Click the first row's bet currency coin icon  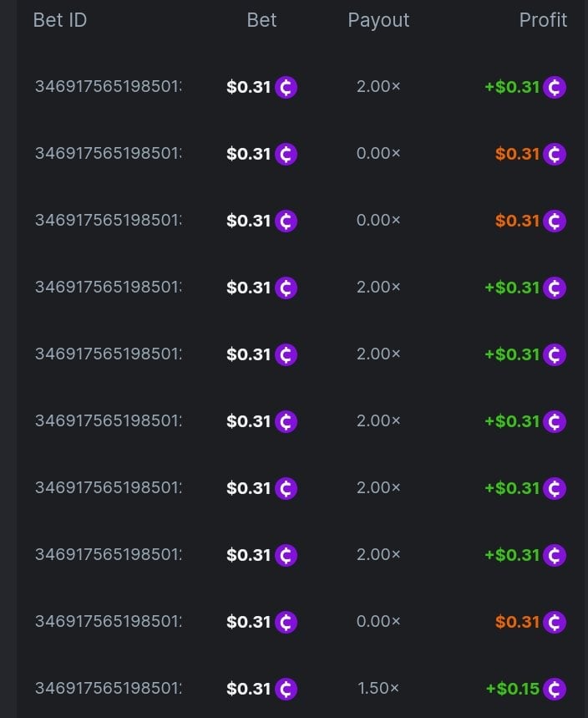coord(286,87)
